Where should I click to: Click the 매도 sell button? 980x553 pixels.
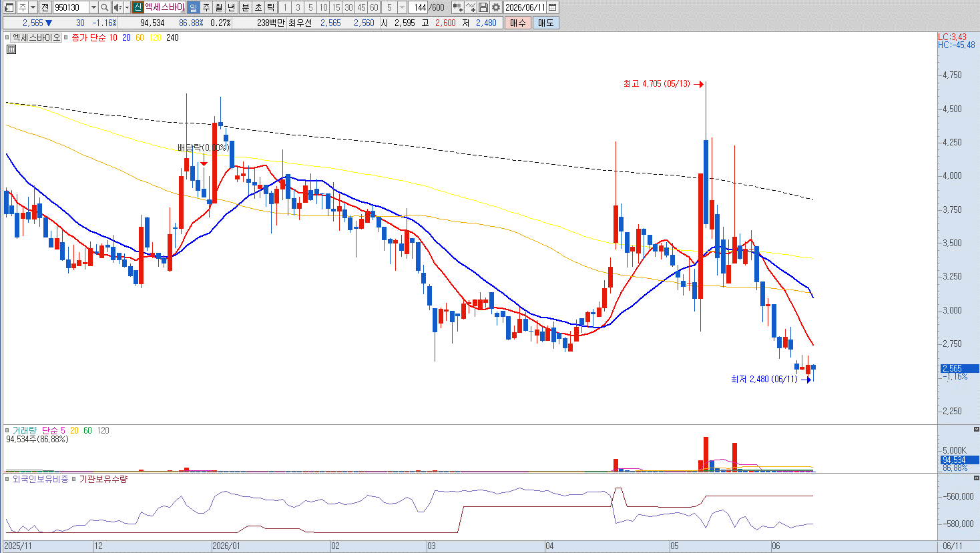(x=545, y=23)
